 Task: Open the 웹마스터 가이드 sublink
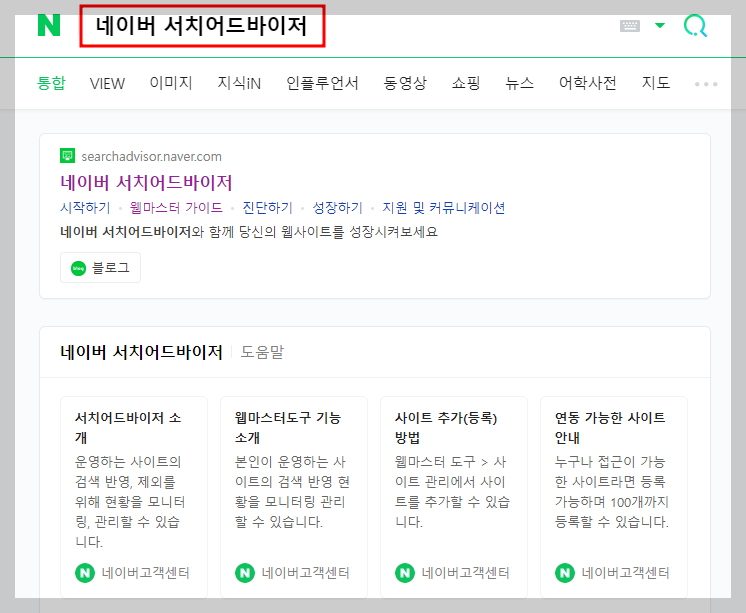point(176,208)
